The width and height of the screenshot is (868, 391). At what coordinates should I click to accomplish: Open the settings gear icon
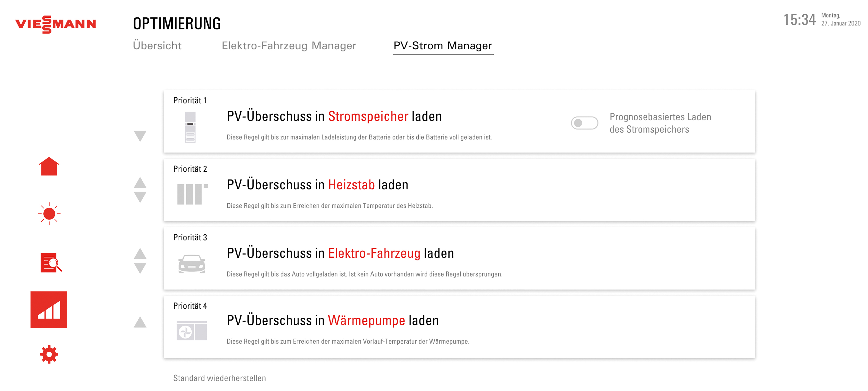coord(49,354)
